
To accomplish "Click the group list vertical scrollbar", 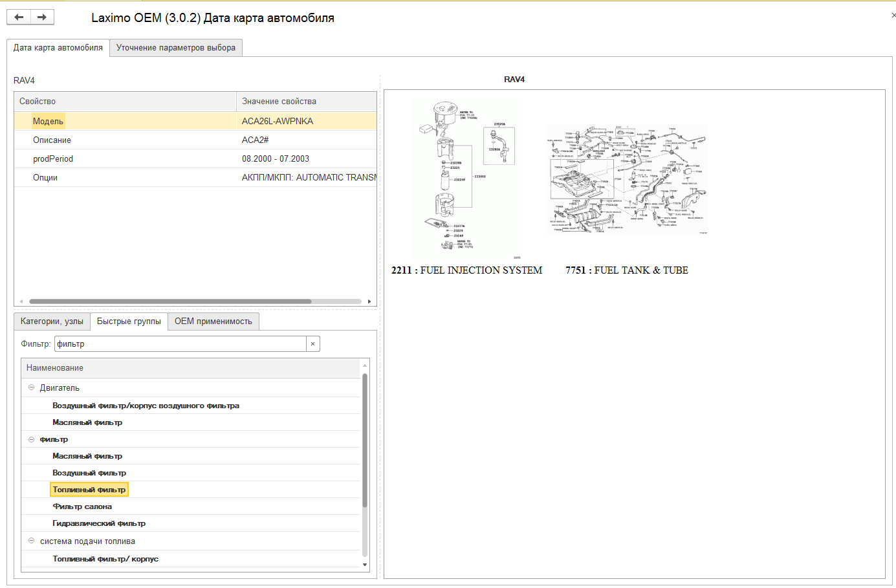I will tap(365, 440).
